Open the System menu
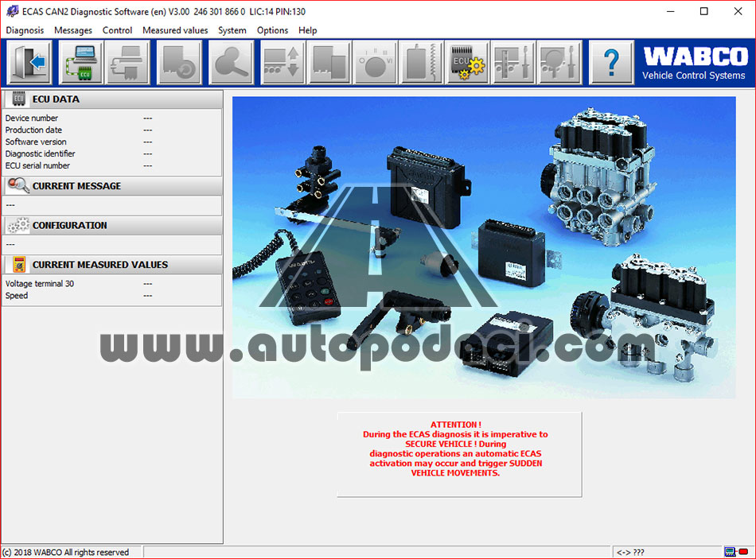The height and width of the screenshot is (559, 756). click(232, 30)
